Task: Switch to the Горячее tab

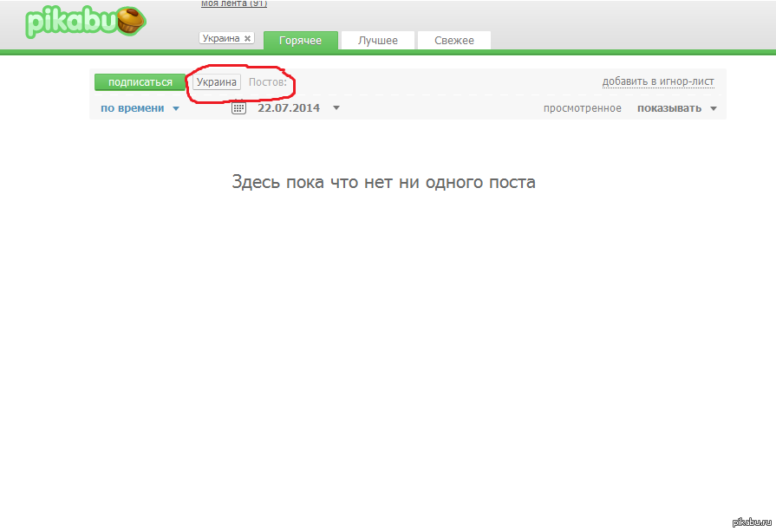Action: 300,41
